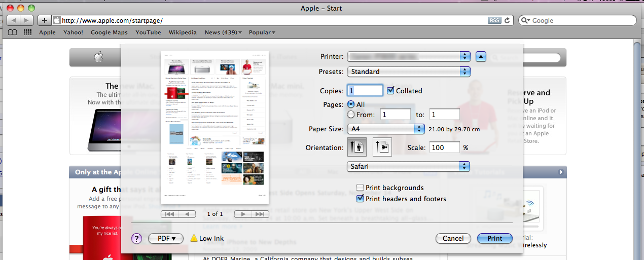This screenshot has width=644, height=260.
Task: Click the Print button
Action: click(495, 239)
